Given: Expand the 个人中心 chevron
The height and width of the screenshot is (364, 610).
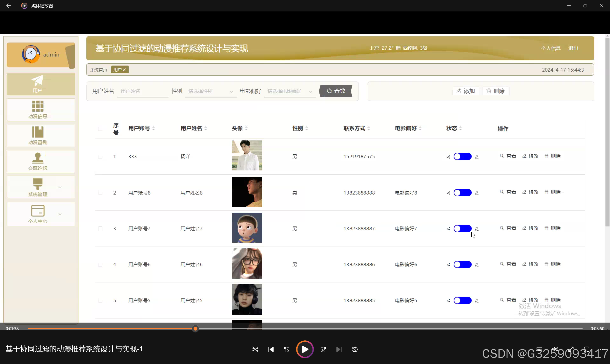Looking at the screenshot, I should click(60, 214).
